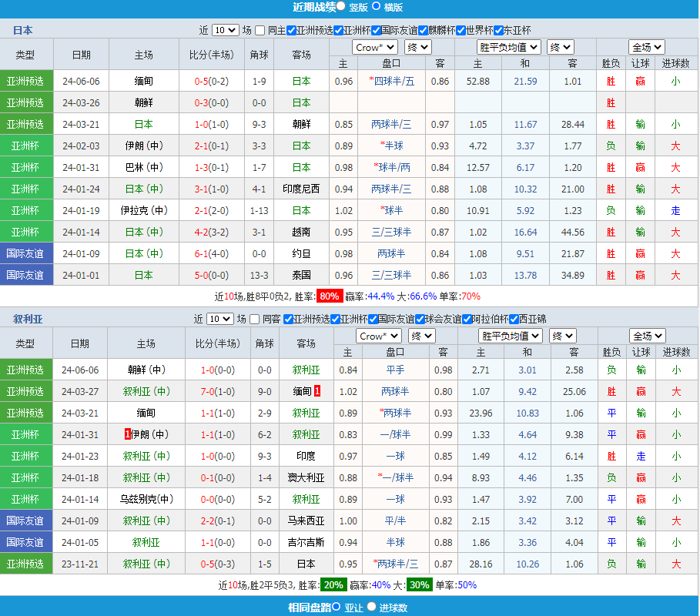The height and width of the screenshot is (616, 700).
Task: Click 亚洲杯 badge for 24-02-03 match
Action: (x=26, y=146)
